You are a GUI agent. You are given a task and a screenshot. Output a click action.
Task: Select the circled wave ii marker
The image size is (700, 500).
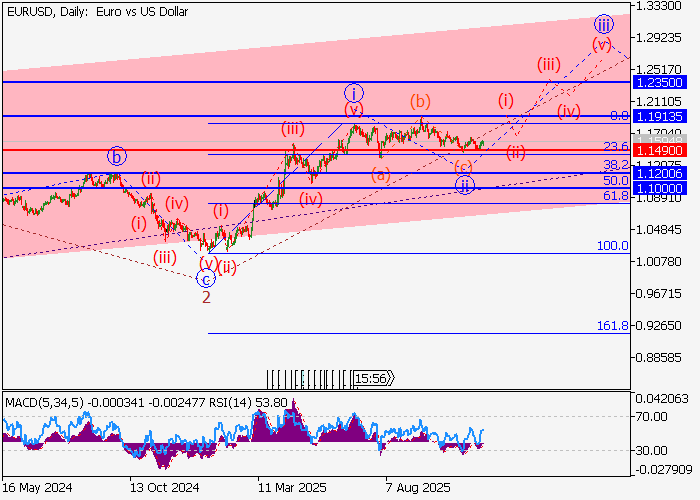[x=464, y=184]
